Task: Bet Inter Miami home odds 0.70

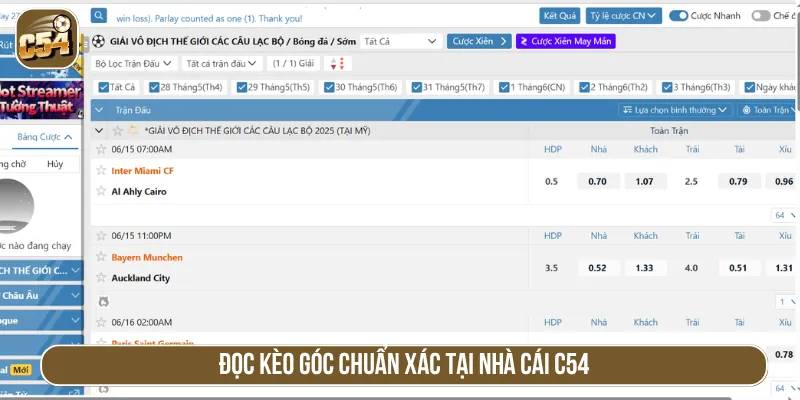Action: (597, 181)
